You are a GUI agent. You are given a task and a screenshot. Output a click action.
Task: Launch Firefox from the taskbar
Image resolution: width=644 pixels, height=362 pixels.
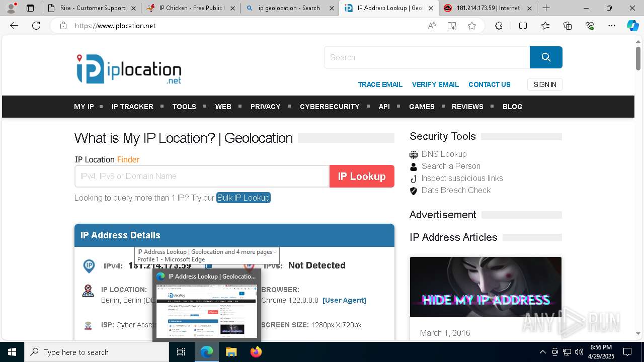click(256, 352)
